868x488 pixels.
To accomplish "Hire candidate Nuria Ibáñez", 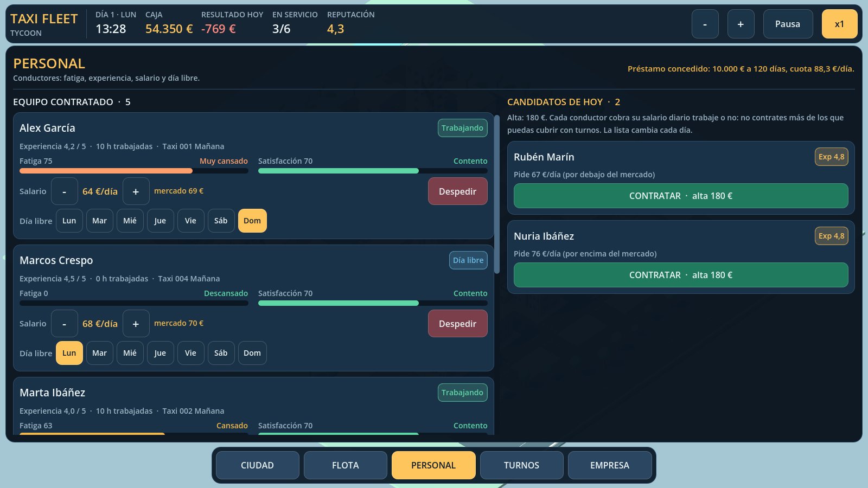I will click(x=681, y=275).
